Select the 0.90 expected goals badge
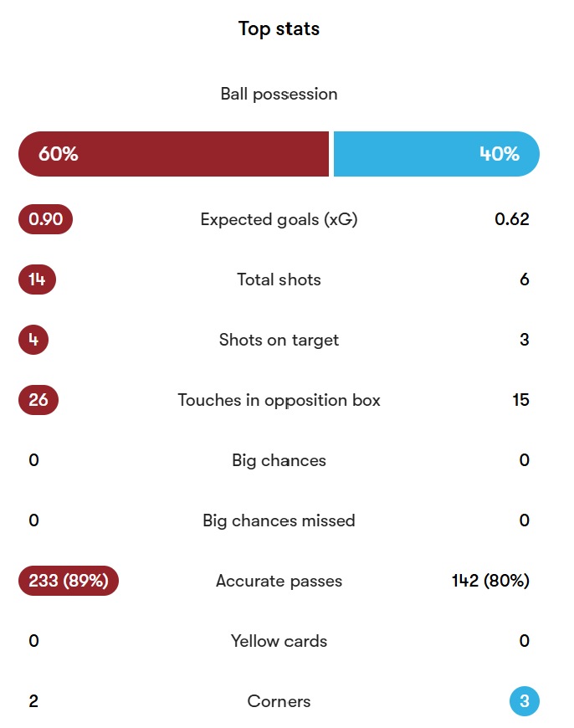 (x=45, y=219)
